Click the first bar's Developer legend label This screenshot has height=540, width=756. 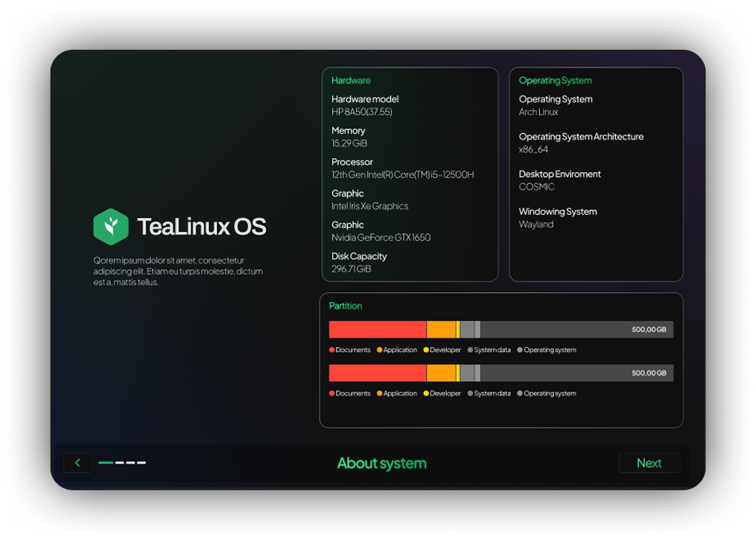pyautogui.click(x=445, y=350)
